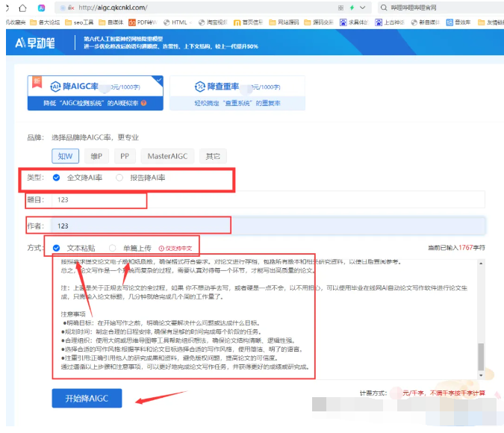This screenshot has width=504, height=433.
Task: Expand the address bar dropdown chevron
Action: point(363,7)
